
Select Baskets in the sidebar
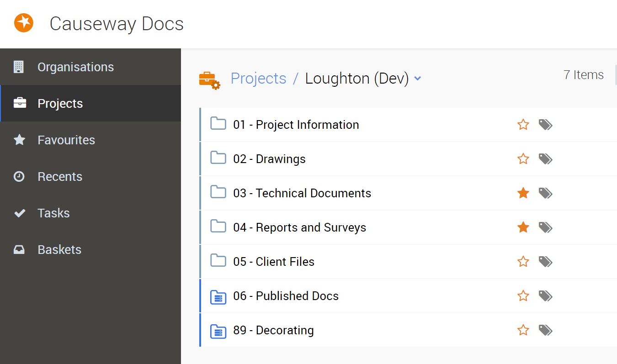coord(59,250)
